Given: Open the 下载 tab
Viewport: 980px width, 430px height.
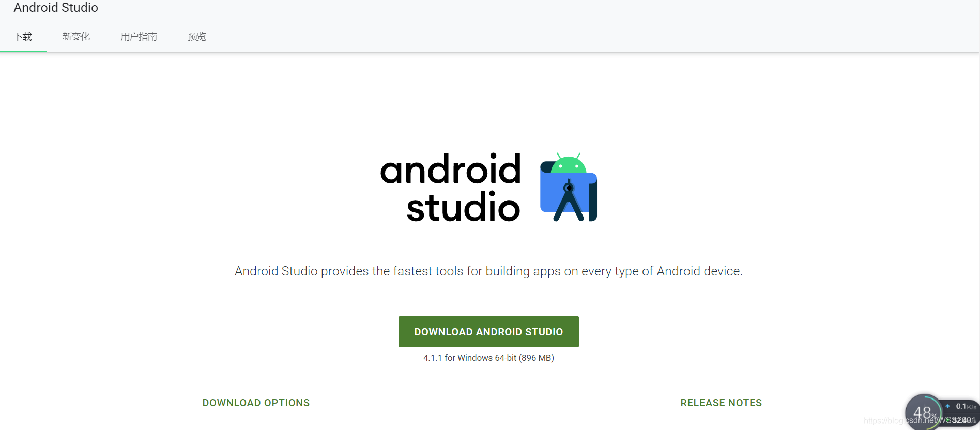Looking at the screenshot, I should pos(23,37).
